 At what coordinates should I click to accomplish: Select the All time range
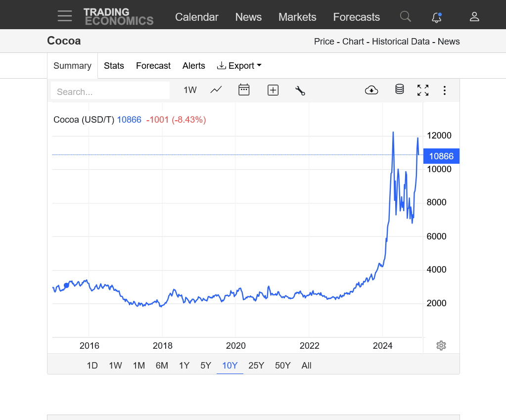(x=306, y=366)
